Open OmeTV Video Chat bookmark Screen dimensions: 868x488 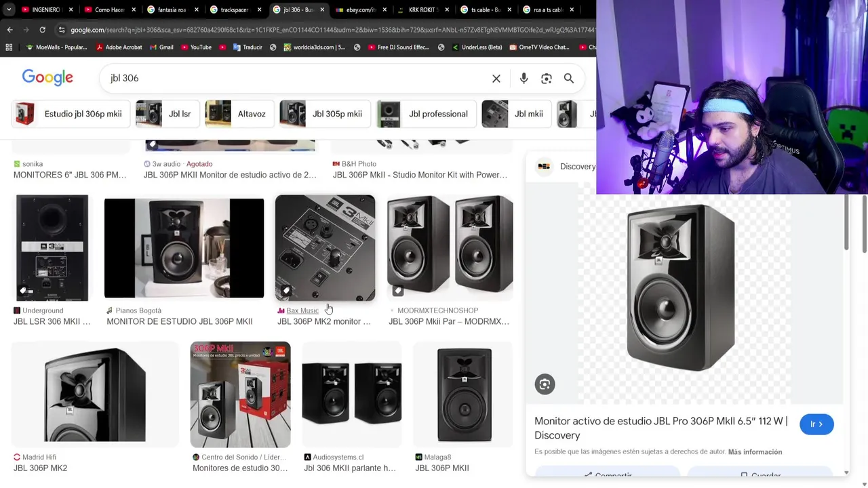click(540, 47)
